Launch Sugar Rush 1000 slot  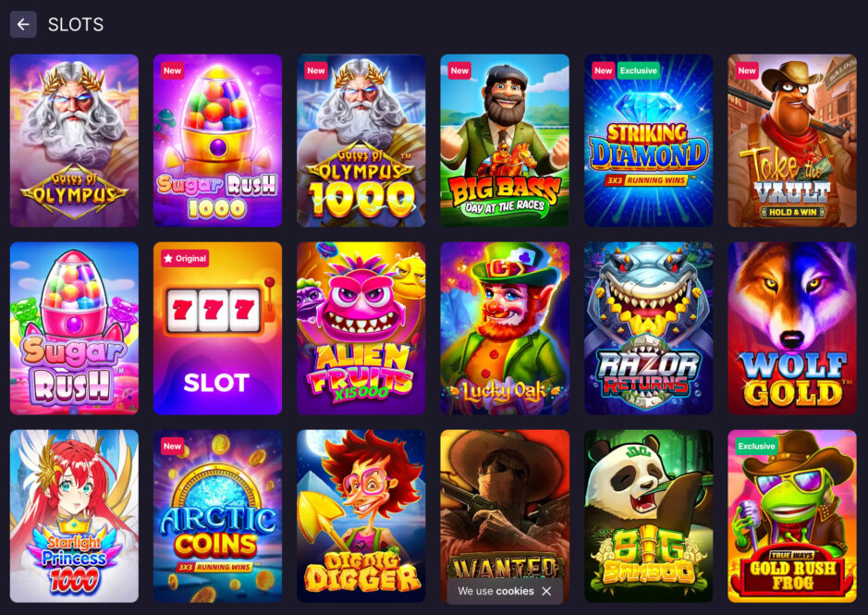pyautogui.click(x=217, y=141)
